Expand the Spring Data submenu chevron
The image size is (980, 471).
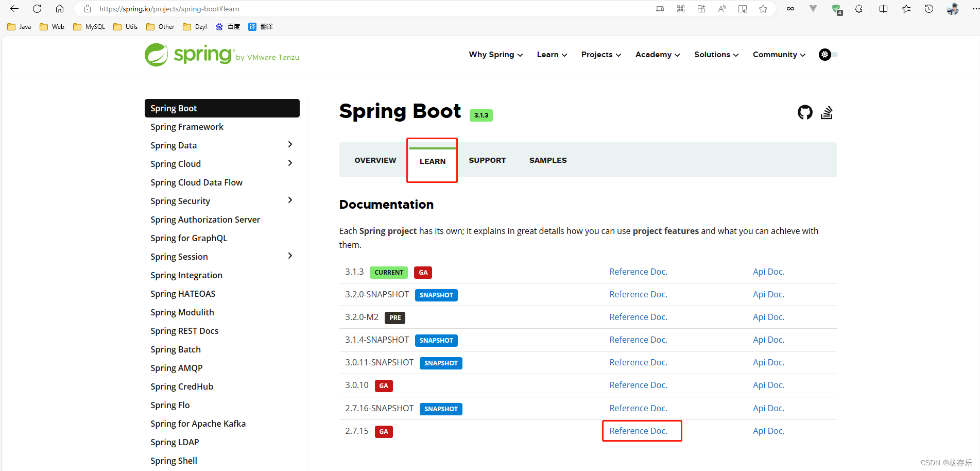click(x=290, y=145)
